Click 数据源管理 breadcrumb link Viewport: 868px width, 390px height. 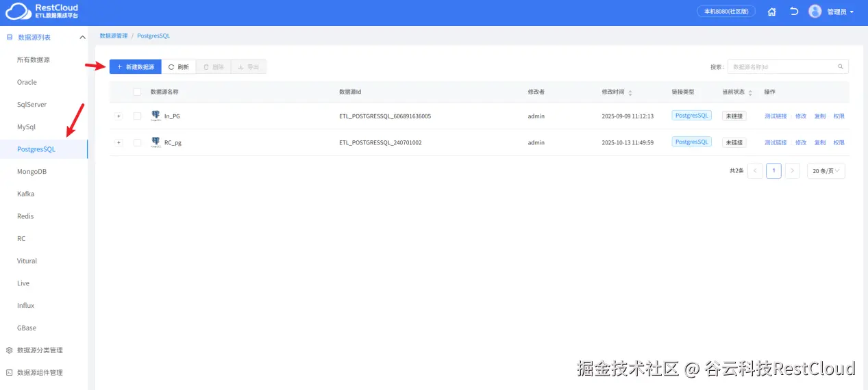click(114, 36)
